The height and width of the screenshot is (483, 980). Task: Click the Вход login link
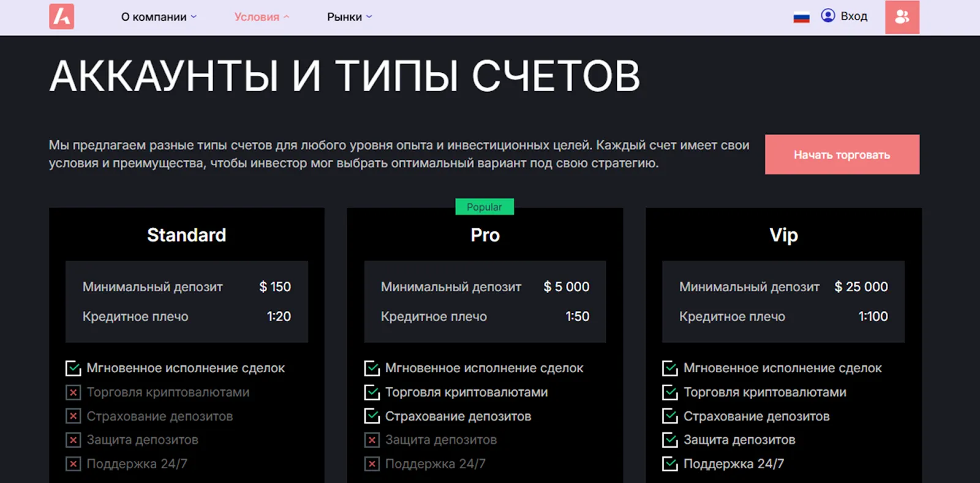(854, 17)
